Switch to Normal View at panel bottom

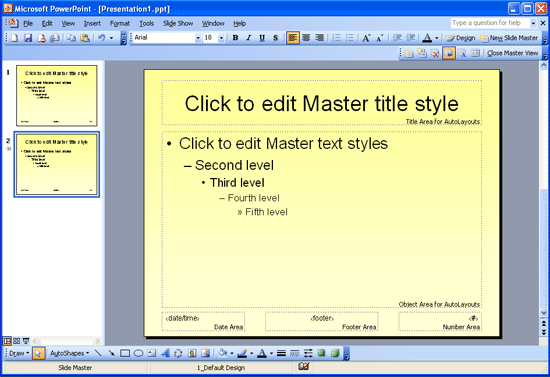(7, 341)
